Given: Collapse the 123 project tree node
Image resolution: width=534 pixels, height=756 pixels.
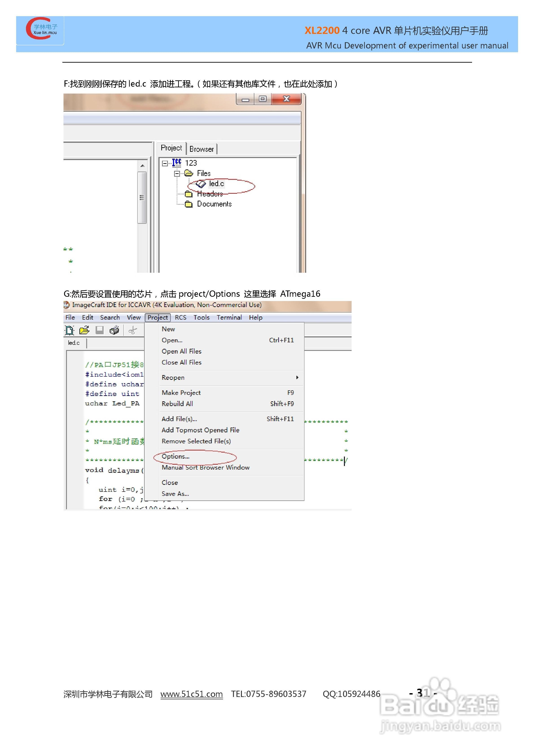Looking at the screenshot, I should [165, 163].
